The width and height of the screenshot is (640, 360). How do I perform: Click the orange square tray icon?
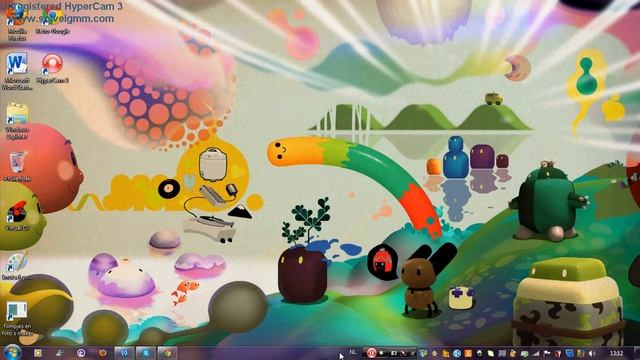pos(468,353)
